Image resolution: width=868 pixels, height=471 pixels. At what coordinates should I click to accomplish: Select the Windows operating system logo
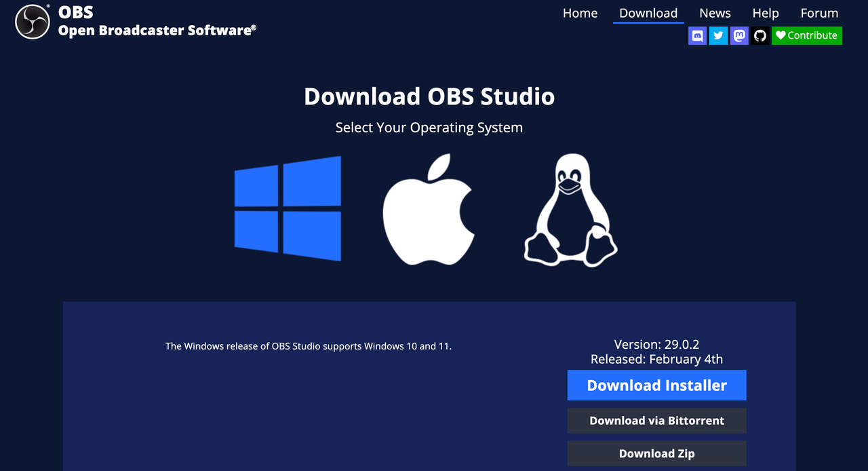(288, 209)
